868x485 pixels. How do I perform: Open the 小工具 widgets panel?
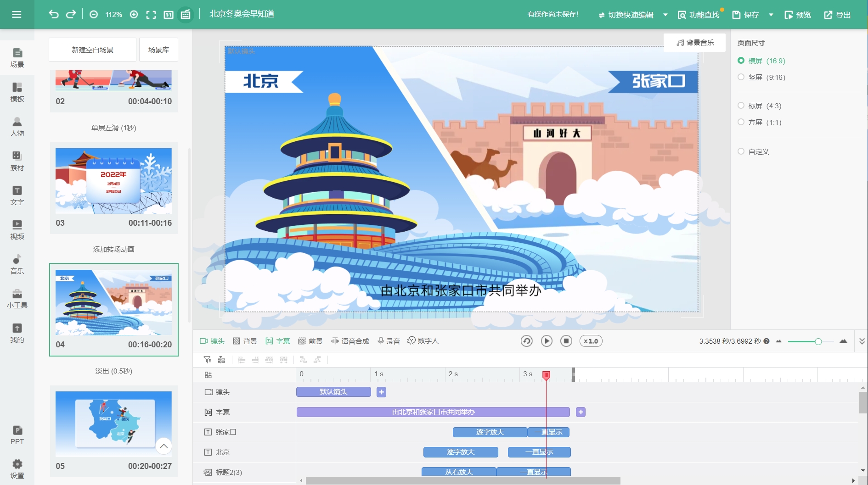point(17,299)
